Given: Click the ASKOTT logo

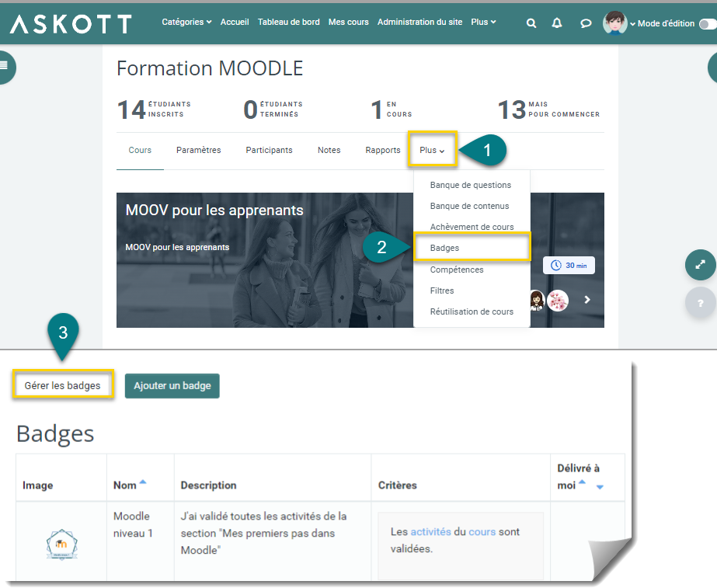Looking at the screenshot, I should point(71,24).
